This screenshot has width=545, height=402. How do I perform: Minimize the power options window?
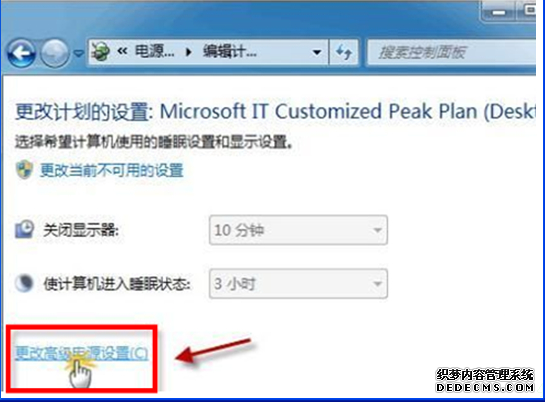(499, 12)
